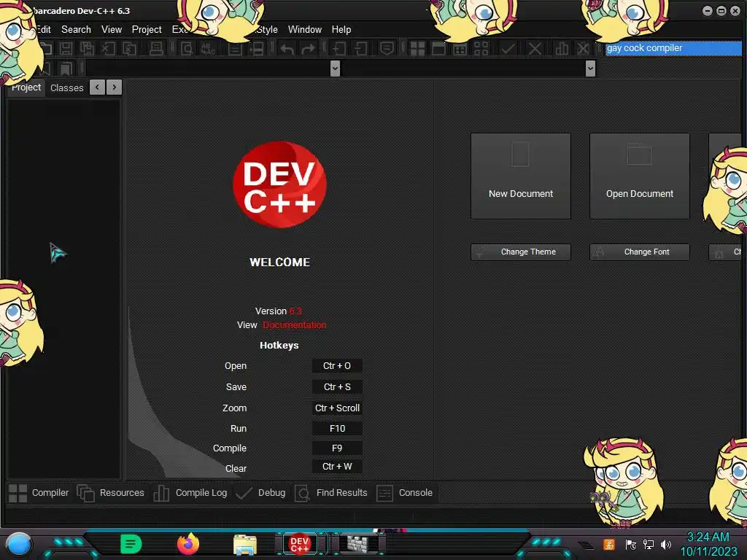Open Firefox from the taskbar
Viewport: 747px width, 560px height.
tap(188, 544)
